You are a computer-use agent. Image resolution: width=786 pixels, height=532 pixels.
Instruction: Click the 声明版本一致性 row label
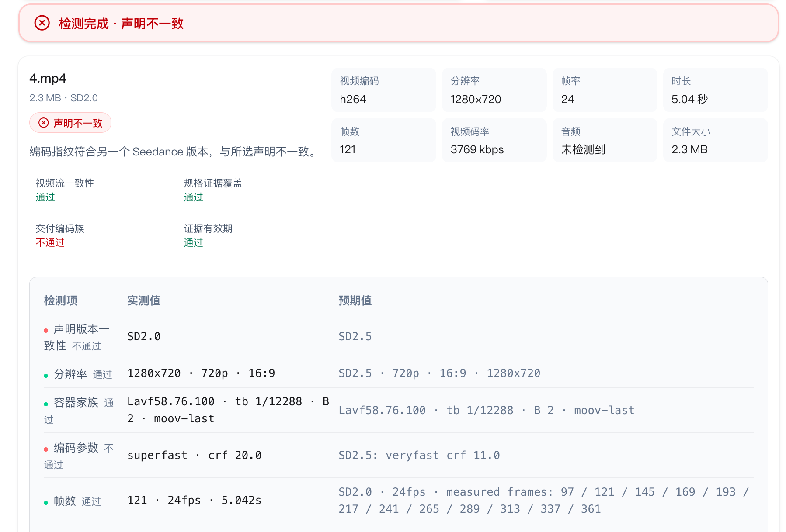coord(77,337)
